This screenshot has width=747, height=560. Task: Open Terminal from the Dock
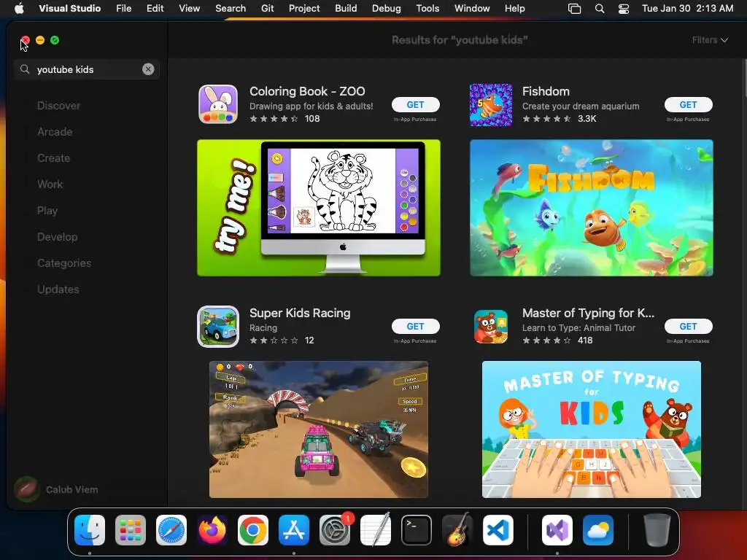tap(417, 530)
